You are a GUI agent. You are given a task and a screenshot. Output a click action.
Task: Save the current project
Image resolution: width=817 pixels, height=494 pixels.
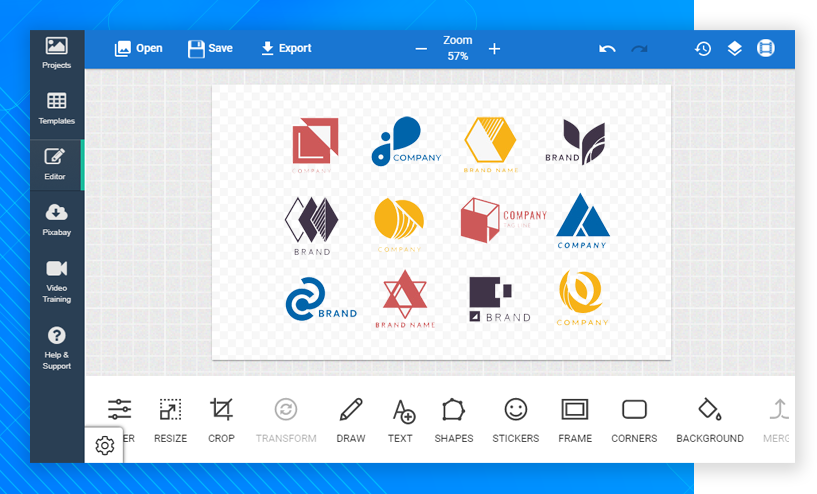tap(210, 48)
